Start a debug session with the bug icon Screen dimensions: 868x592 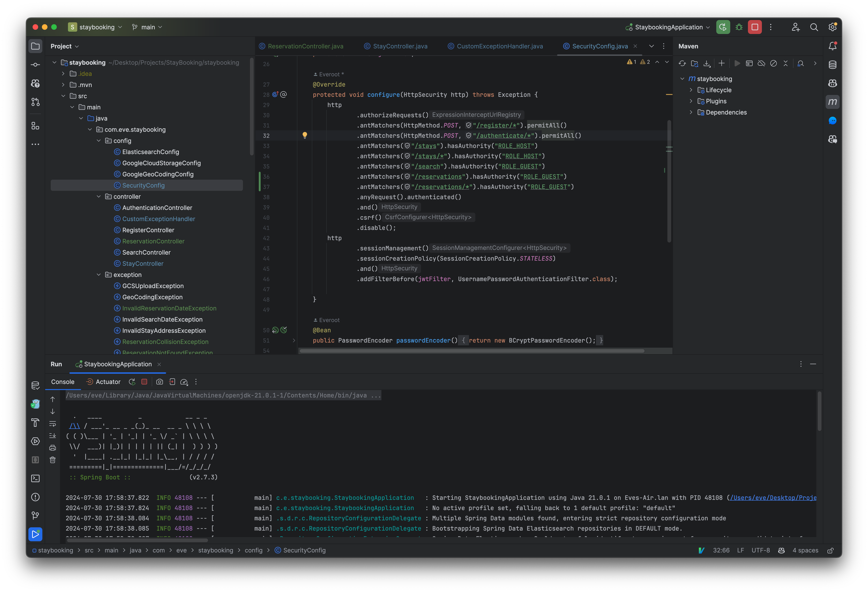coord(739,27)
